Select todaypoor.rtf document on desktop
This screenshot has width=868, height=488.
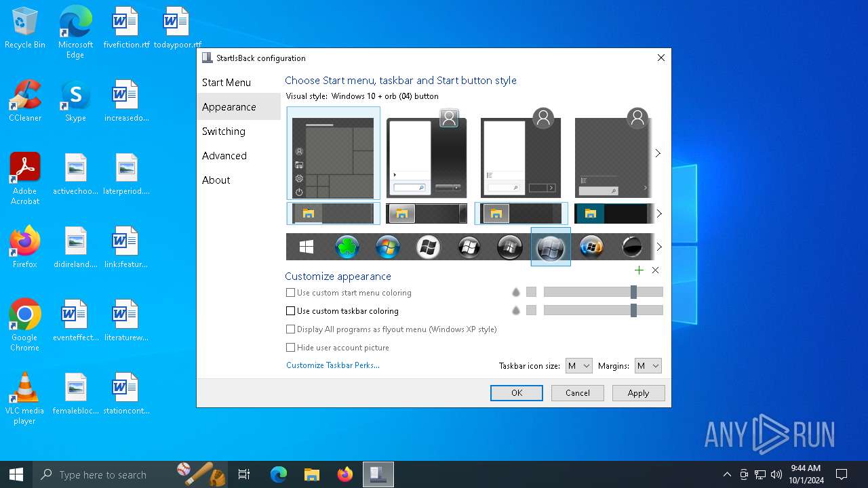point(177,28)
